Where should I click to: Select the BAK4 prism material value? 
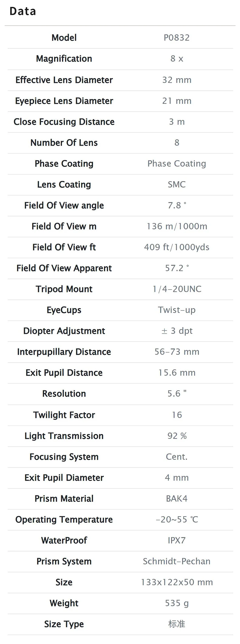(177, 499)
